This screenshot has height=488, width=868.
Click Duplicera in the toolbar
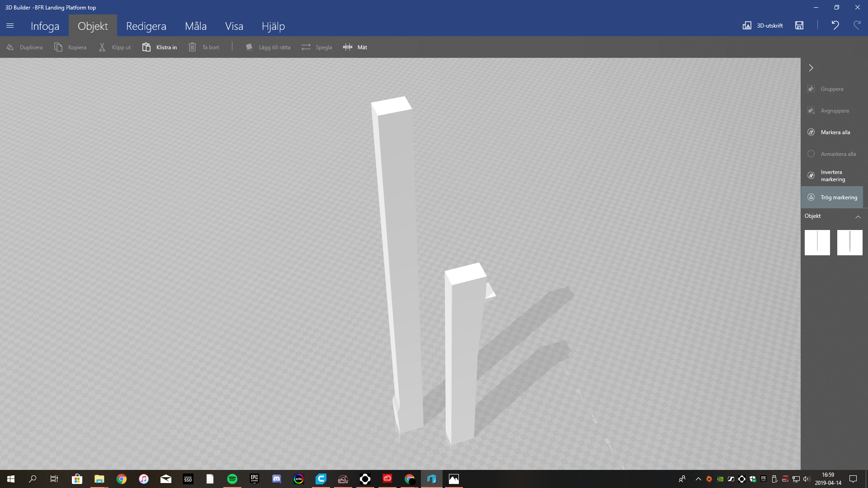click(24, 47)
